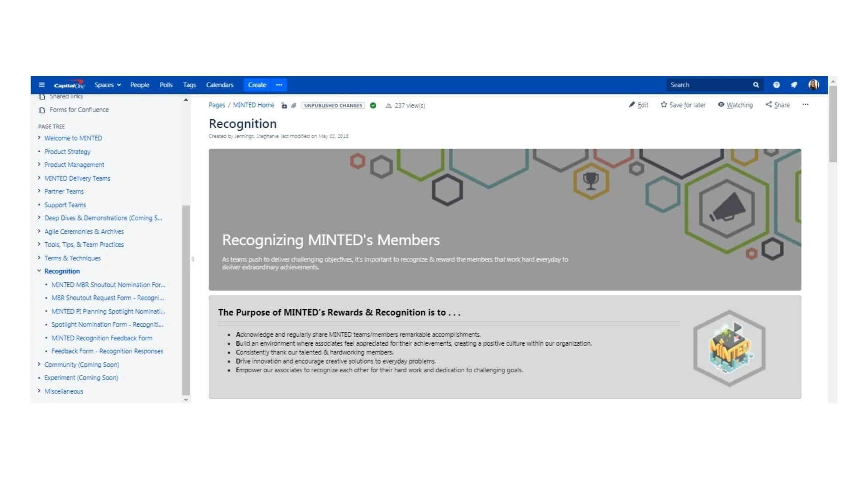
Task: Open the Tags menu
Action: (x=189, y=85)
